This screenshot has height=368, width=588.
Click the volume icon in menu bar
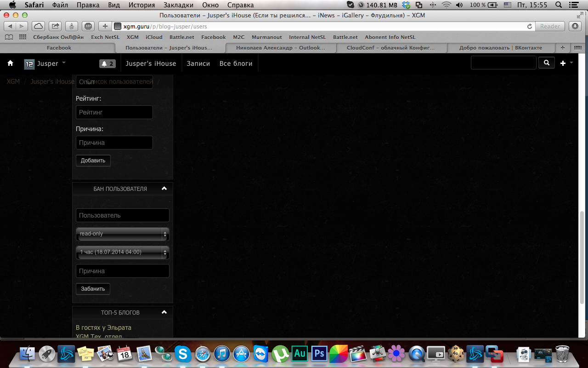pyautogui.click(x=460, y=5)
